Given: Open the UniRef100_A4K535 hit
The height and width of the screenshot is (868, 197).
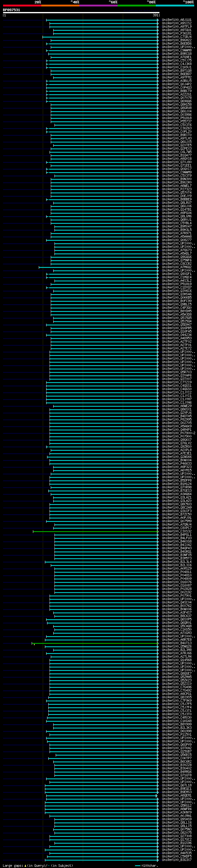Looking at the screenshot, I should tap(176, 853).
